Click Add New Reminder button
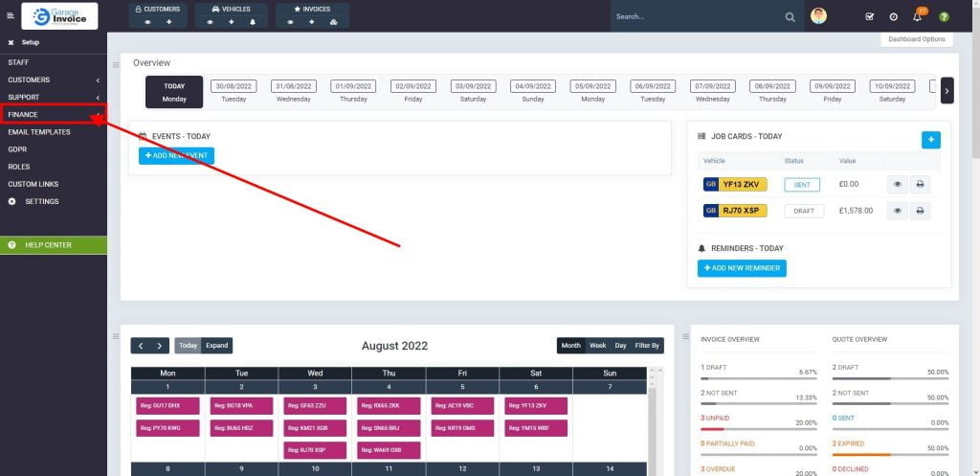The image size is (980, 476). (x=742, y=268)
